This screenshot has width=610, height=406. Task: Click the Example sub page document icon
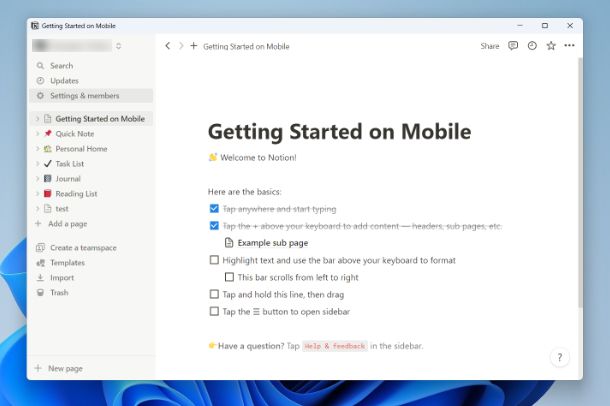pos(229,243)
